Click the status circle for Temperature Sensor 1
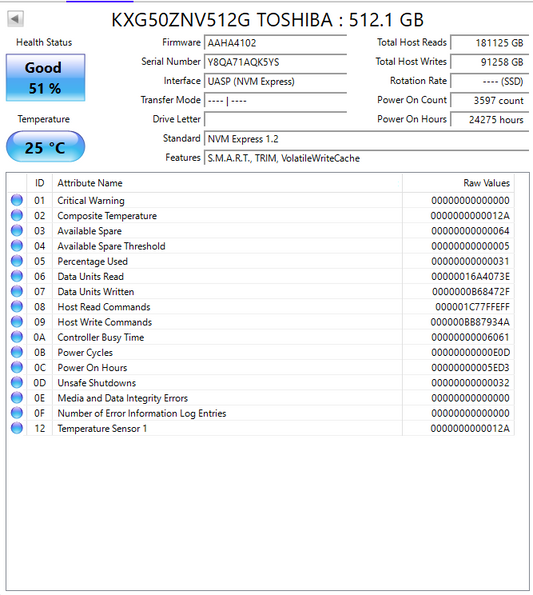This screenshot has width=533, height=595. click(x=17, y=428)
